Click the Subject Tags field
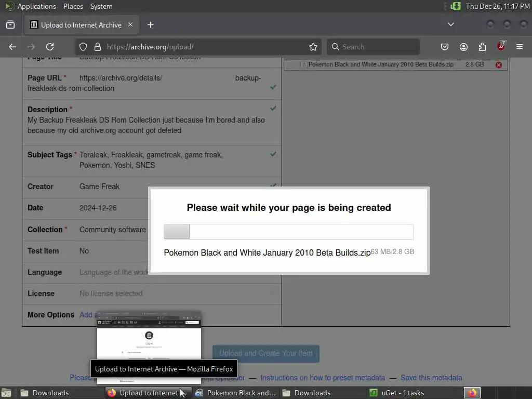This screenshot has width=532, height=399. click(151, 160)
